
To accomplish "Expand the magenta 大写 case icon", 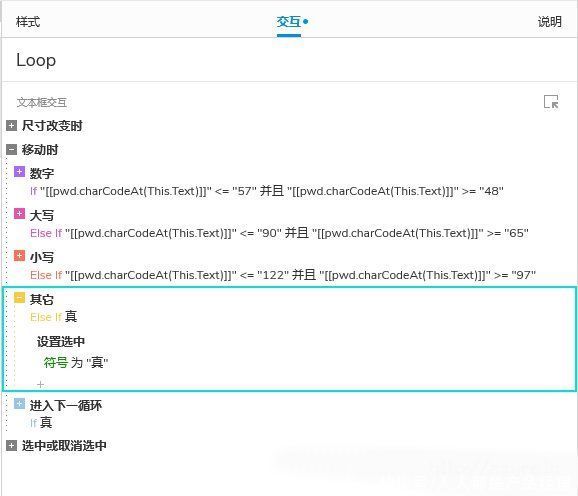I will pyautogui.click(x=20, y=214).
